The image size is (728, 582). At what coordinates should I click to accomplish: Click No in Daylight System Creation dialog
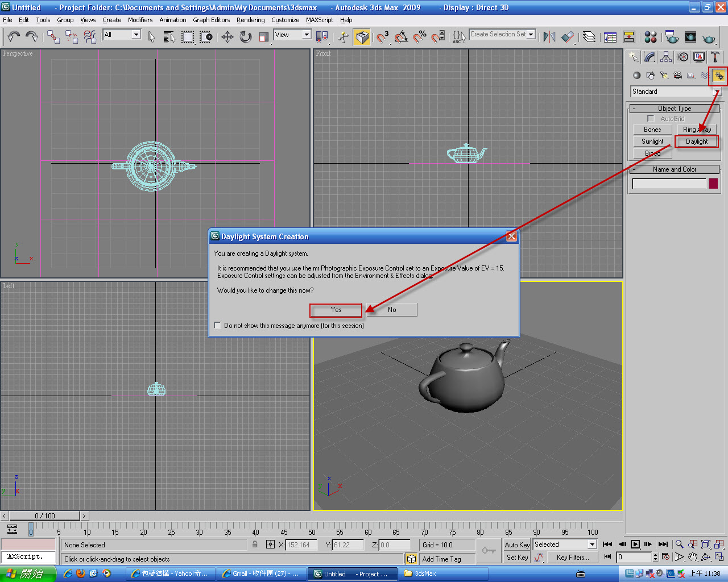pos(392,310)
